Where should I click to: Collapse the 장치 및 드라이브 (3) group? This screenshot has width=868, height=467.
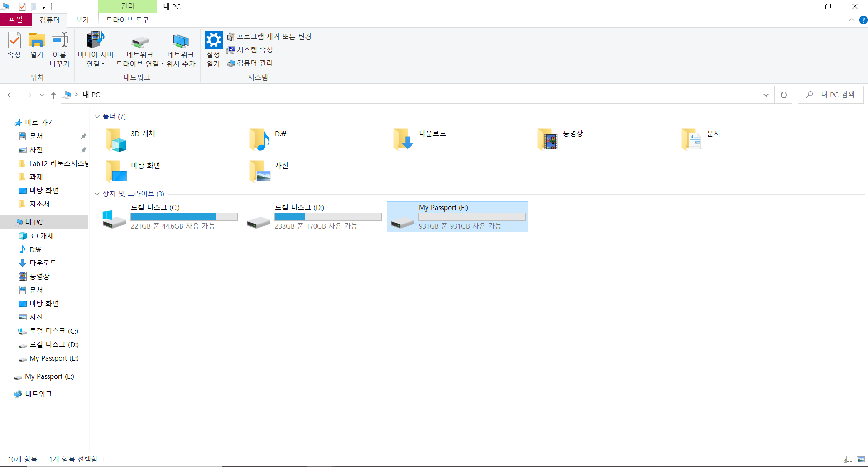click(x=97, y=194)
